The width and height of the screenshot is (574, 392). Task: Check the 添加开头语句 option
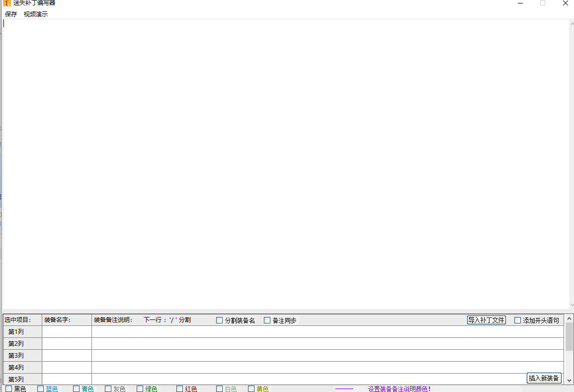coord(518,320)
